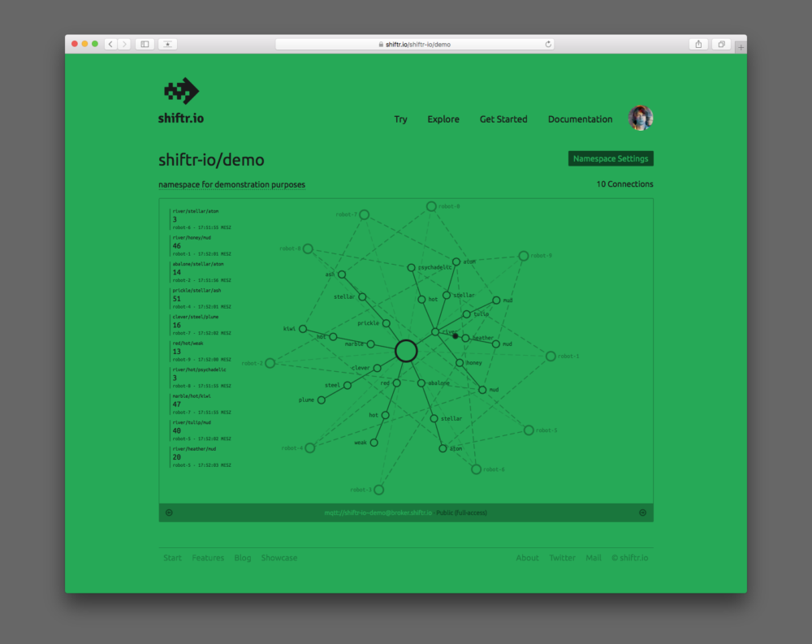Open the Try menu item

coord(400,119)
